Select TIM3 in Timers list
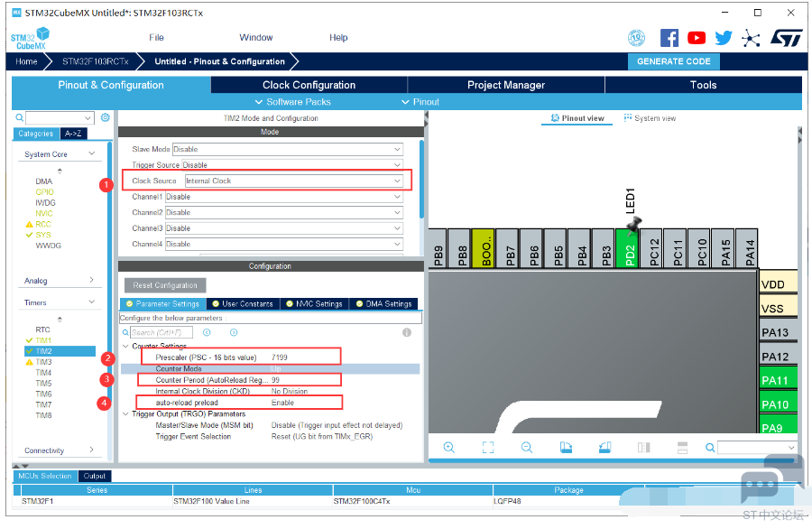The width and height of the screenshot is (812, 529). [x=43, y=362]
